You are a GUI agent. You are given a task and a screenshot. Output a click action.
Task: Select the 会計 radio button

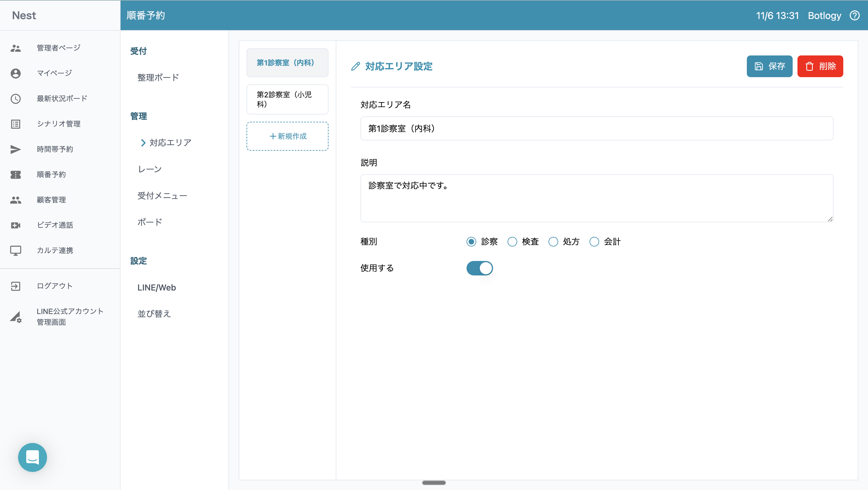click(594, 242)
